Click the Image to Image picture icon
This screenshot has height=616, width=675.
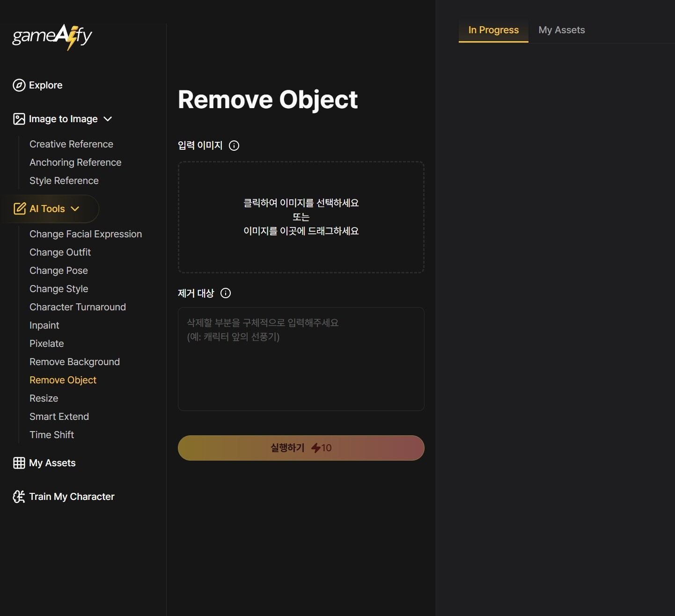pos(19,119)
